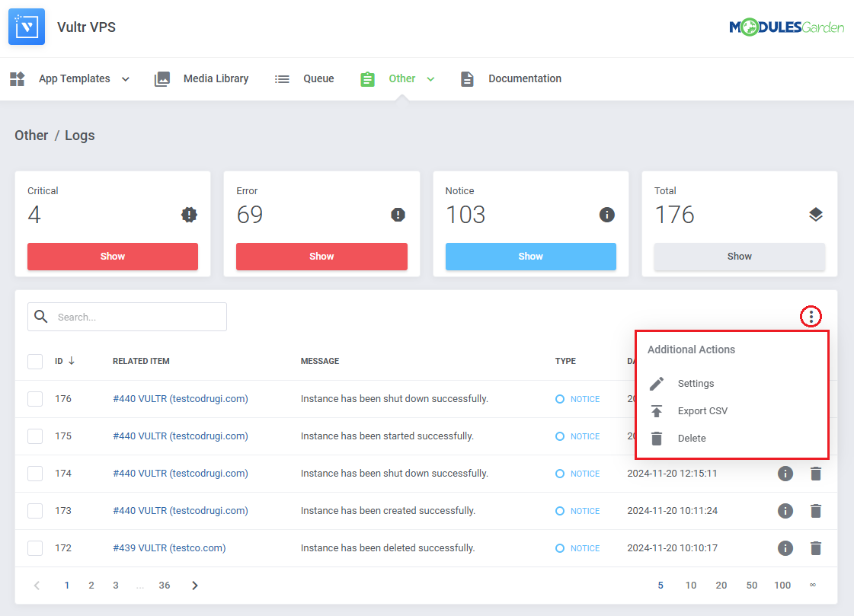Click the Vultr VPS logo icon

tap(27, 27)
